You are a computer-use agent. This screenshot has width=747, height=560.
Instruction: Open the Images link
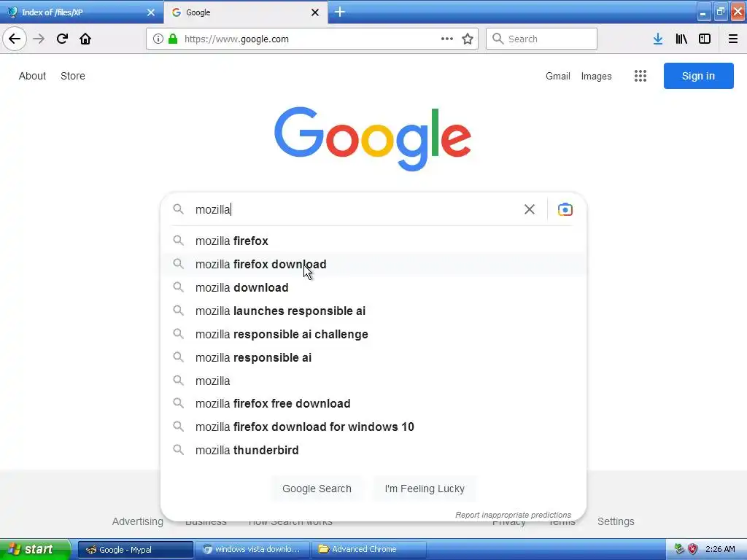pos(596,76)
